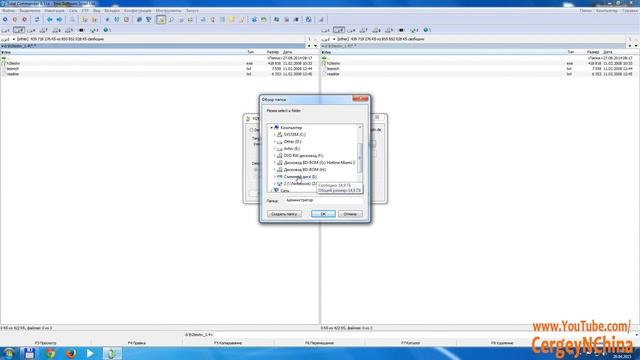Select drive c in right panel drive bar

pos(326,30)
